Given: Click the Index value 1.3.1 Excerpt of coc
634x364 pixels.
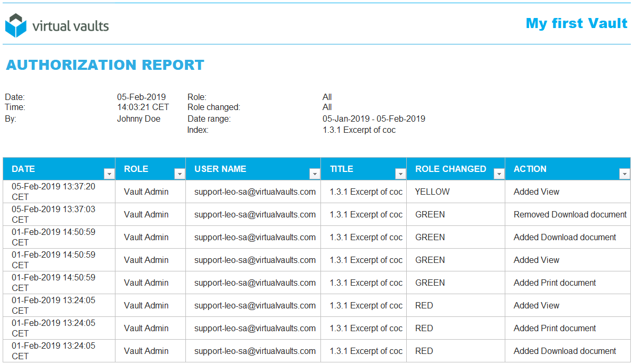Looking at the screenshot, I should click(359, 130).
